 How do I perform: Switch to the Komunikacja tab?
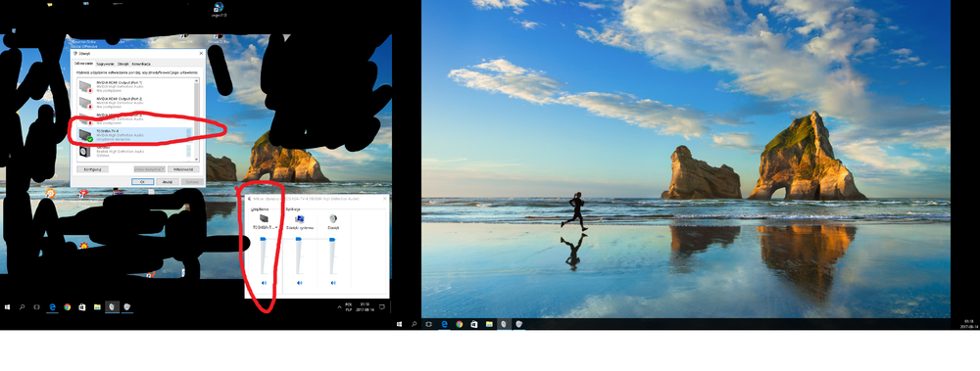tap(141, 64)
